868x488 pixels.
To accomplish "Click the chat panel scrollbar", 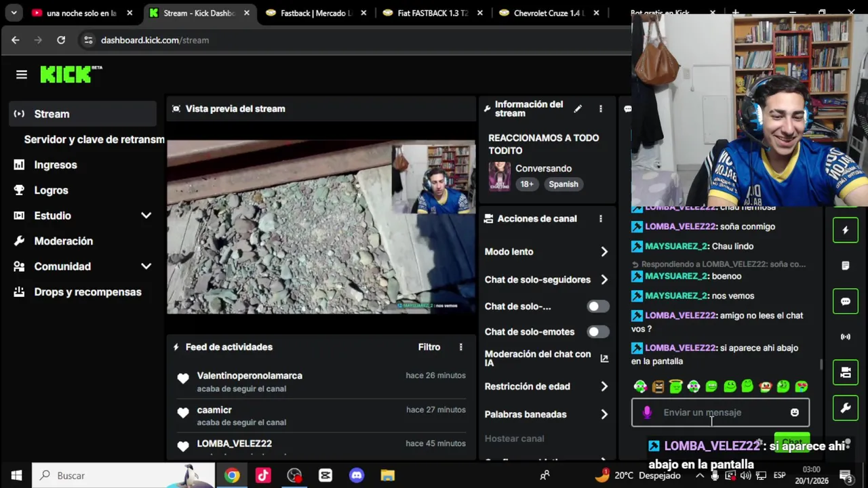I will point(821,365).
